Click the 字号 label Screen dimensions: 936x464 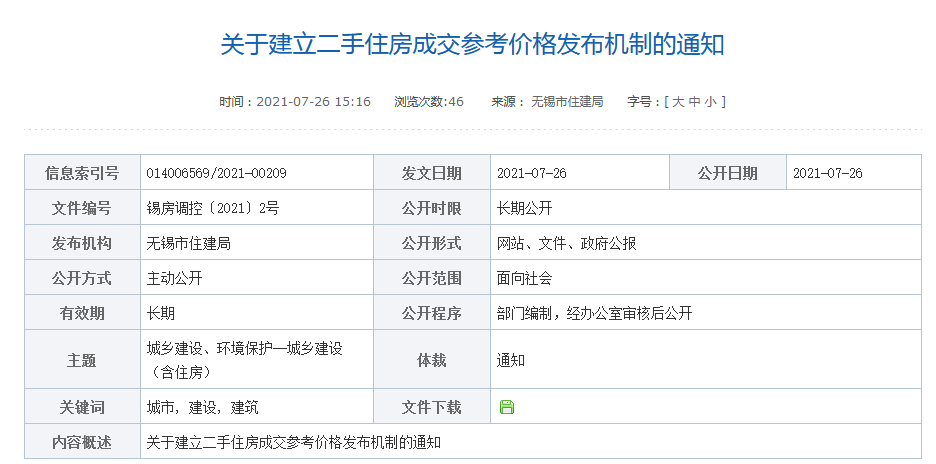coord(643,102)
